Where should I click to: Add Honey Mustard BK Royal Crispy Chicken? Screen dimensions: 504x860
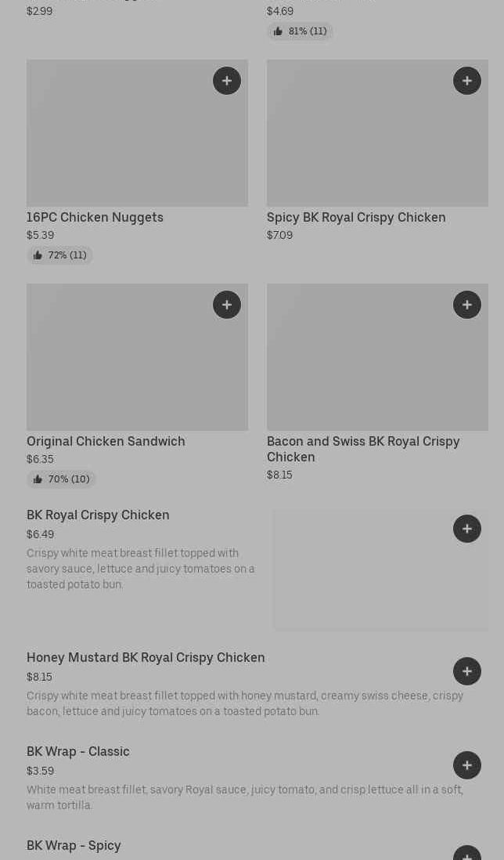pyautogui.click(x=467, y=671)
